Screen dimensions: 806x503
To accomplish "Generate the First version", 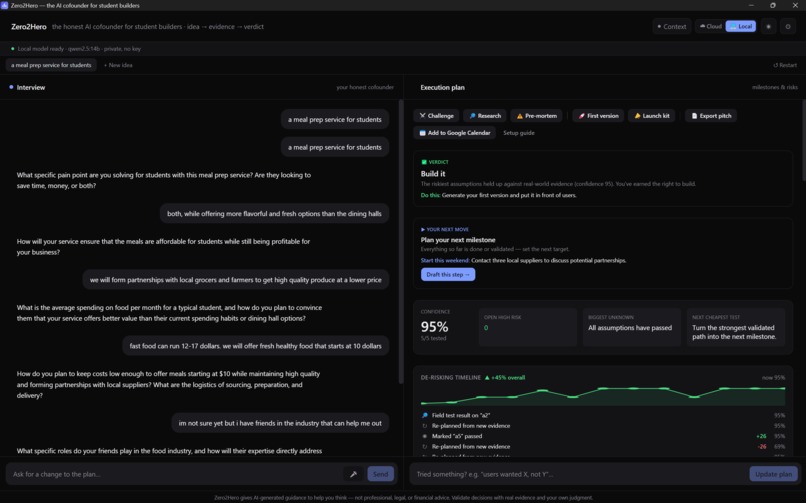I will (598, 116).
